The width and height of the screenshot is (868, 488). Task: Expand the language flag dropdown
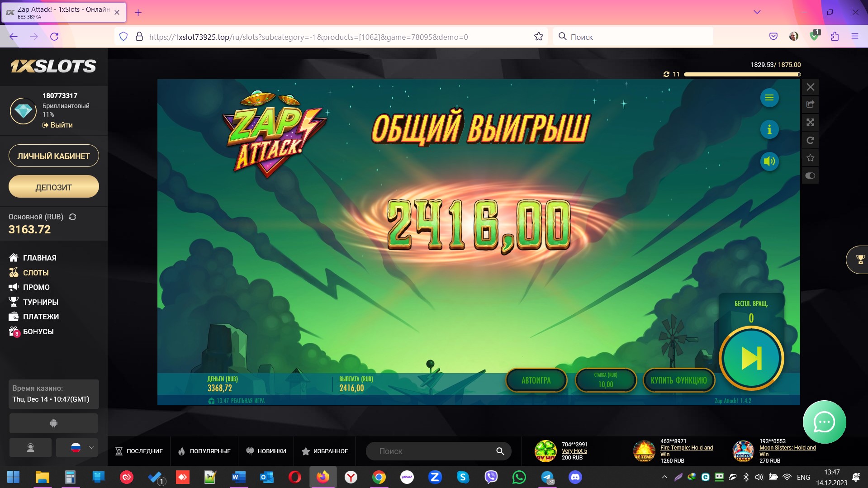(77, 448)
